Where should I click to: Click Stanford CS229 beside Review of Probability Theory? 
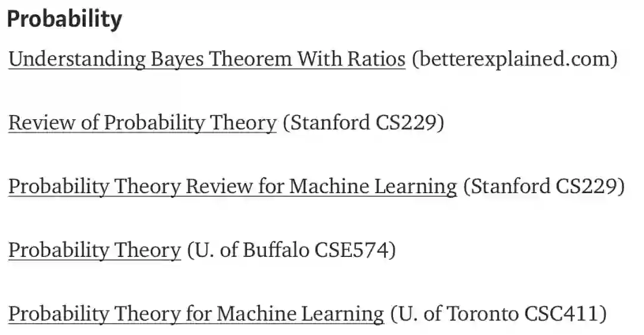[x=363, y=123]
